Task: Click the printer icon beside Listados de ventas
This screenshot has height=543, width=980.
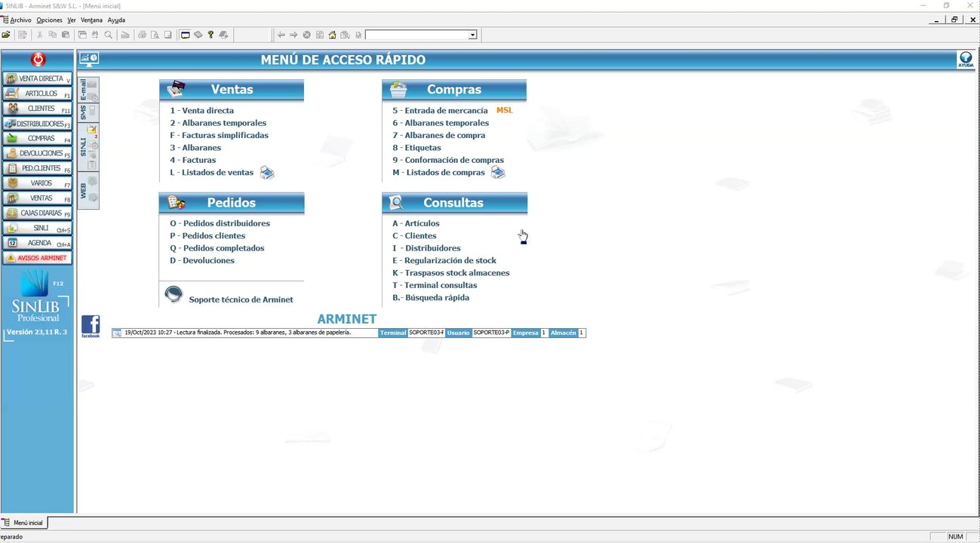Action: (x=267, y=173)
